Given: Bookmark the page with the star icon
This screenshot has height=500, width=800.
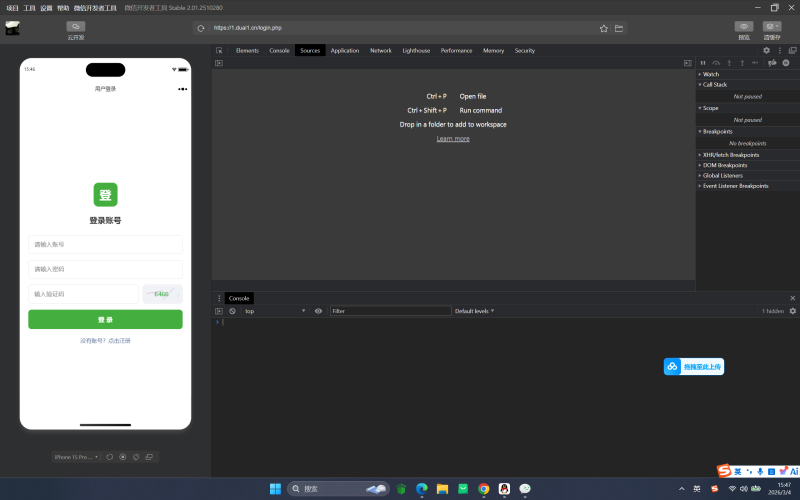Looking at the screenshot, I should pos(606,28).
